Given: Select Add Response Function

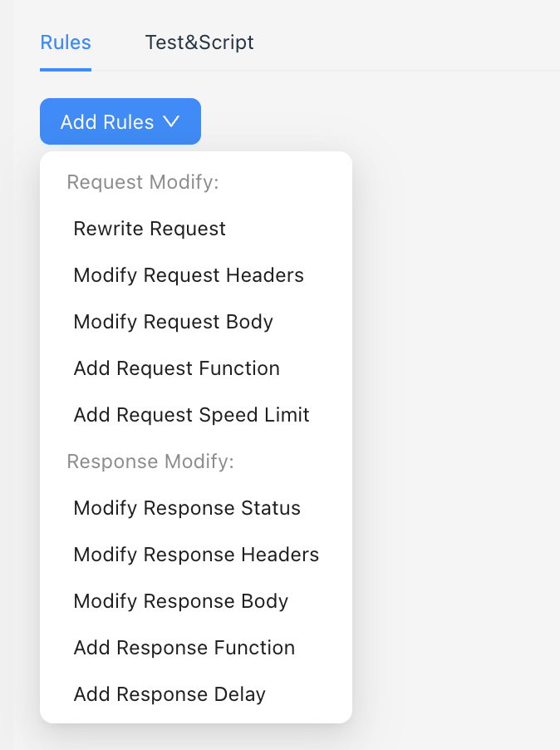Looking at the screenshot, I should (184, 648).
